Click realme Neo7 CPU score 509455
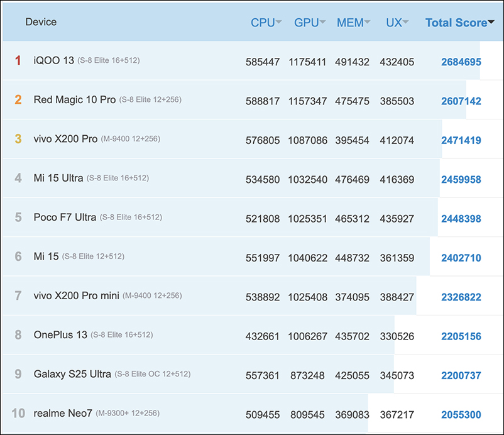504x435 pixels. pyautogui.click(x=263, y=415)
